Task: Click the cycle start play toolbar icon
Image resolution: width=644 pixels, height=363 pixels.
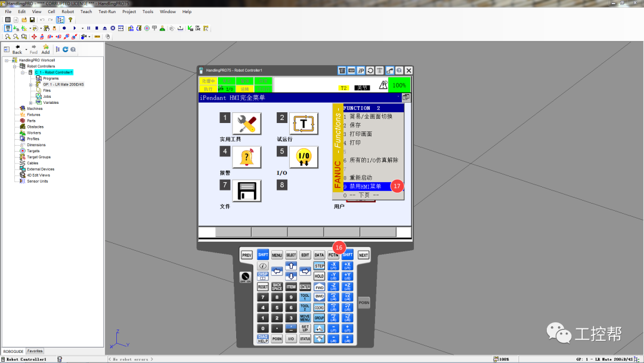Action: (x=75, y=29)
